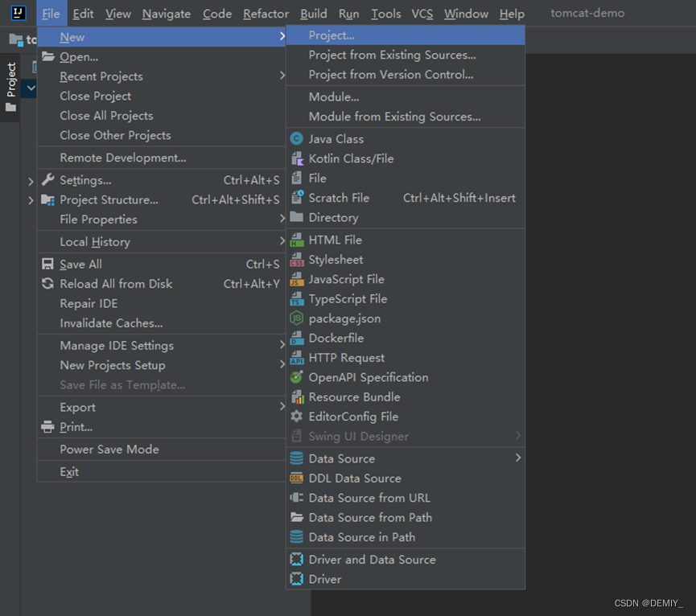Expand the Manage IDE Settings submenu arrow
Viewport: 696px width, 616px height.
point(282,345)
